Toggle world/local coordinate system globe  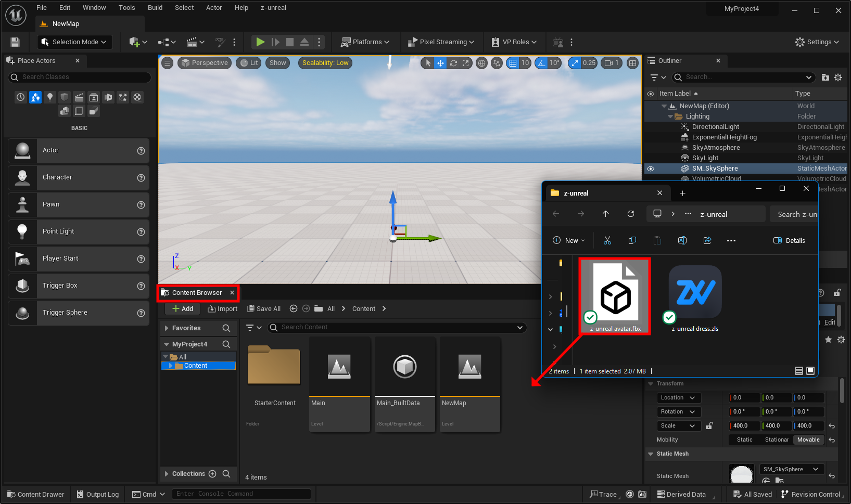coord(482,63)
